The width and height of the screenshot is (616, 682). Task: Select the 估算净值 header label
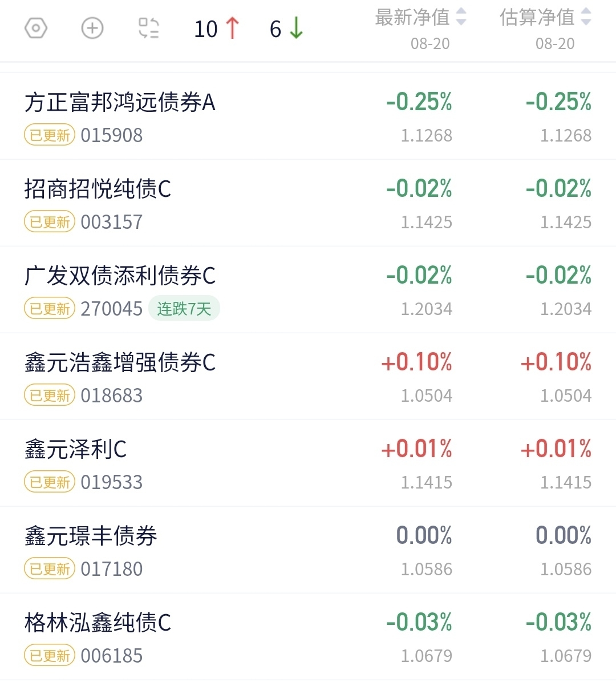(537, 17)
